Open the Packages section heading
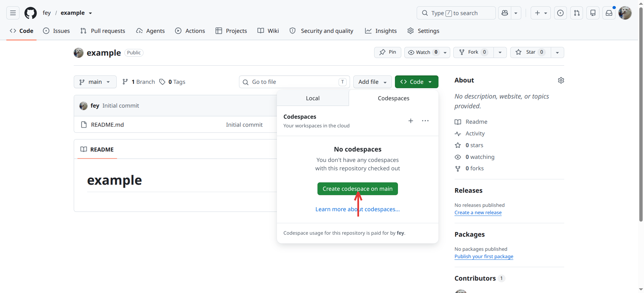644x293 pixels. click(470, 235)
